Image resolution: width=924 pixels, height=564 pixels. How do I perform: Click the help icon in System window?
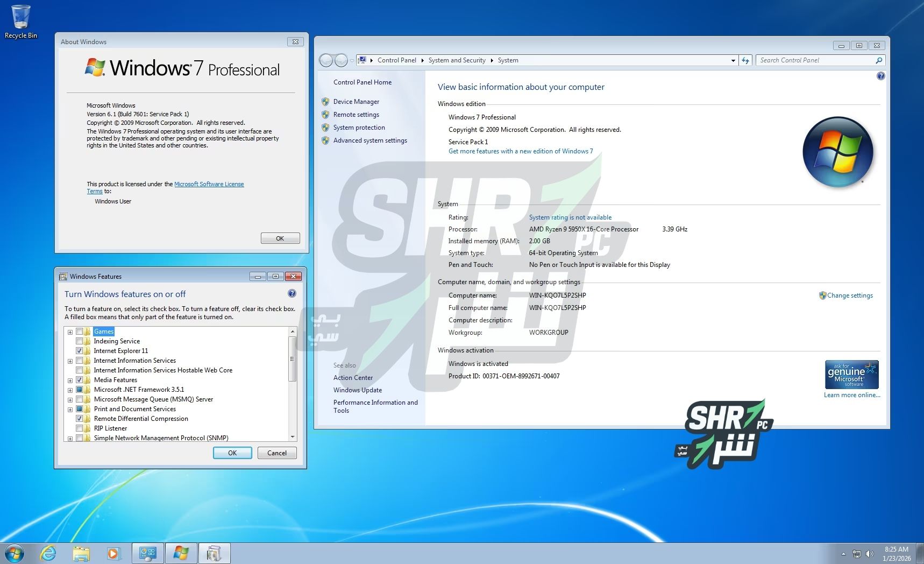pyautogui.click(x=880, y=76)
